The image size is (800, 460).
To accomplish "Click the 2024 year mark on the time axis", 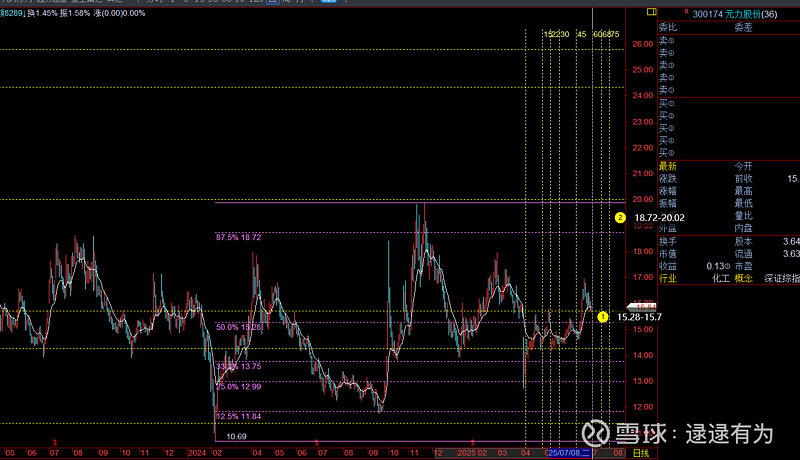I will [x=197, y=453].
